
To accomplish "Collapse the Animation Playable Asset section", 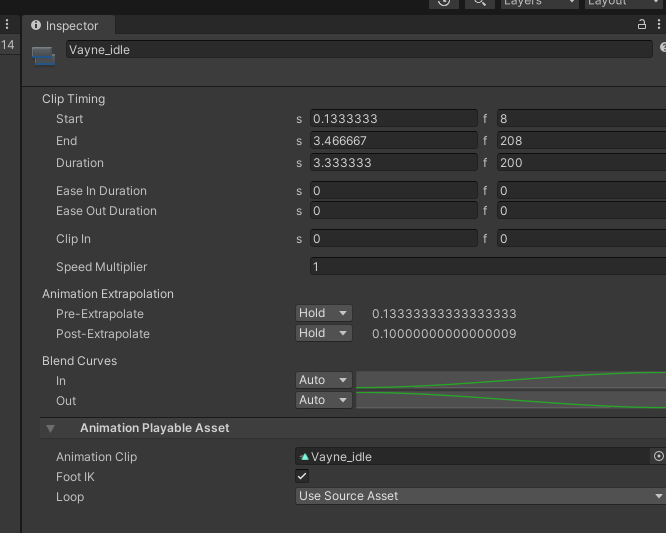I will [x=49, y=428].
